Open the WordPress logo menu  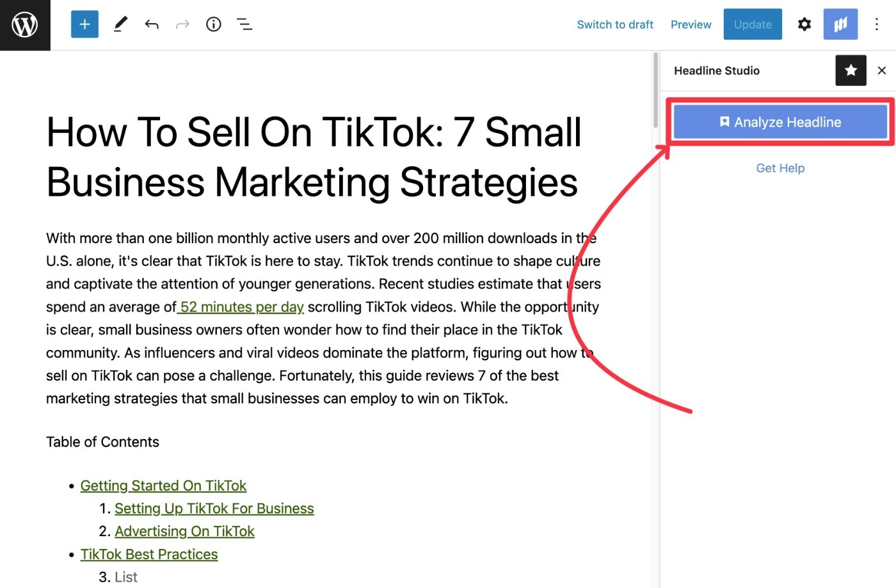point(25,25)
